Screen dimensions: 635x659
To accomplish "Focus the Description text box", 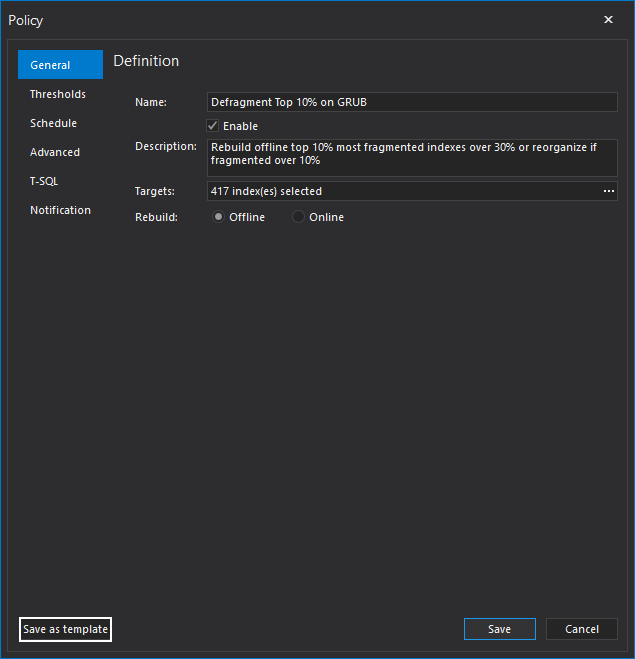I will click(411, 158).
